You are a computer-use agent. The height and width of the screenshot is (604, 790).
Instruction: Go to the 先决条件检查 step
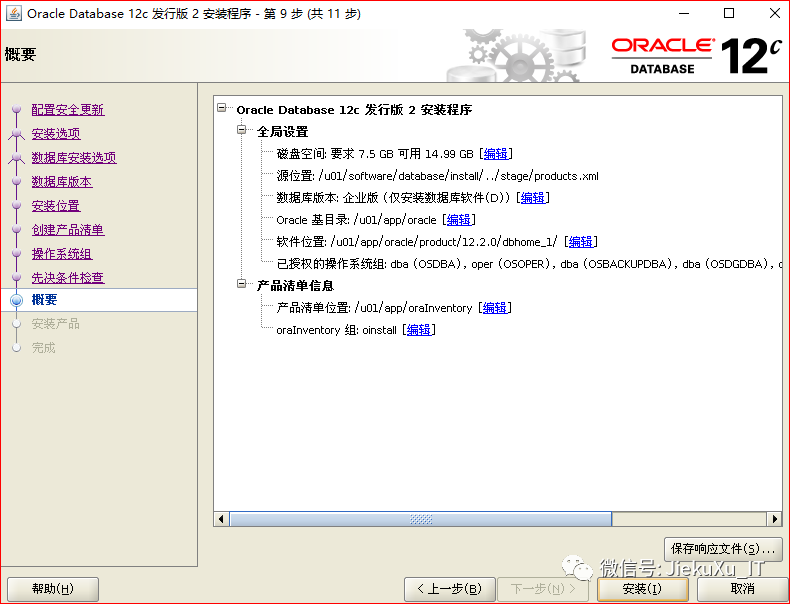tap(68, 278)
